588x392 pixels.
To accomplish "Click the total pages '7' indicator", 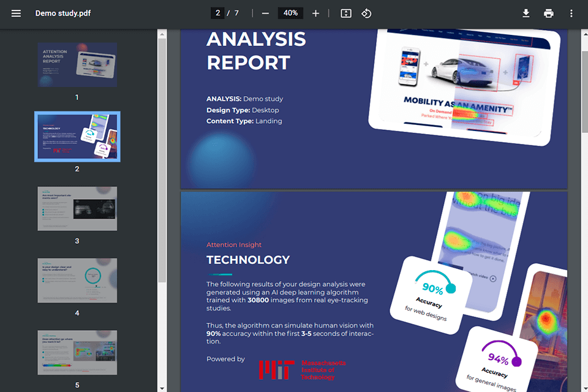I will point(236,13).
